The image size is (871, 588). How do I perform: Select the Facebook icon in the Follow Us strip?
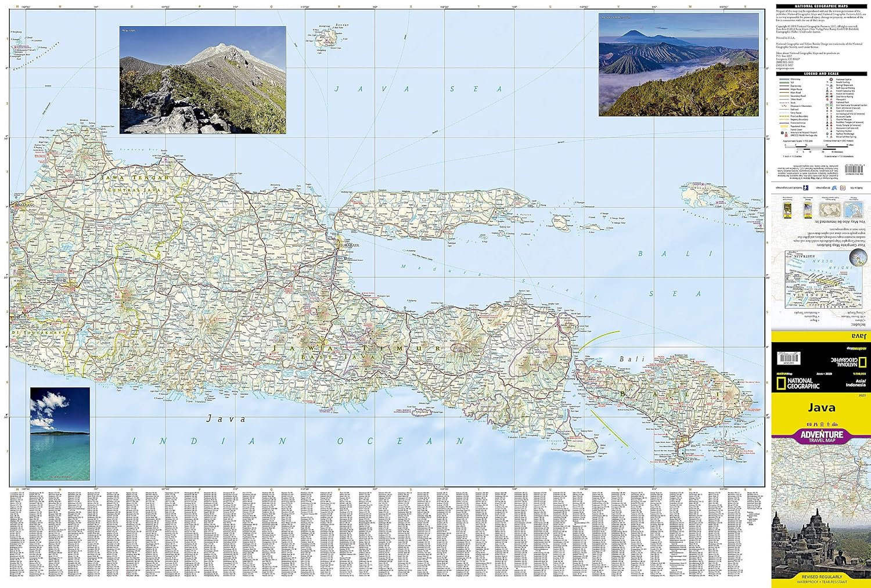[805, 187]
